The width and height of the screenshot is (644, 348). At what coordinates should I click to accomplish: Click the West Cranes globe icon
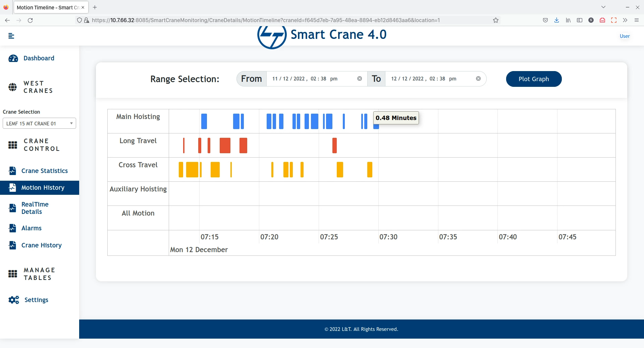click(12, 87)
